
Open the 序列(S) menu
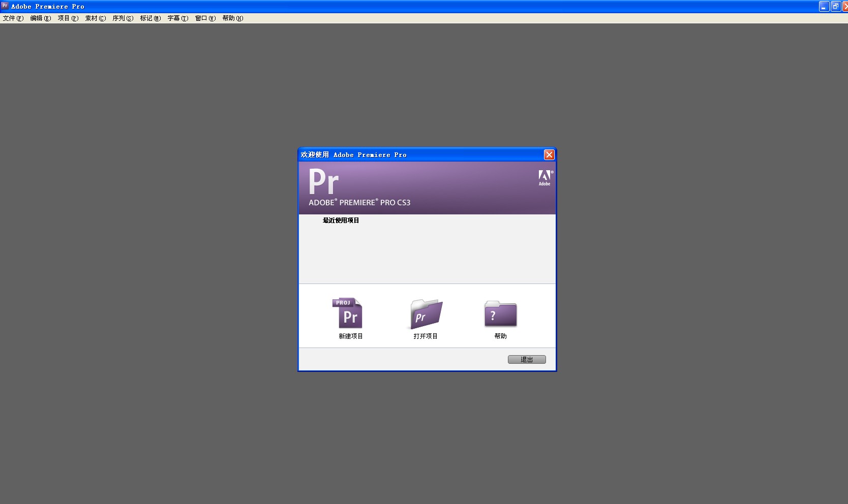coord(123,18)
